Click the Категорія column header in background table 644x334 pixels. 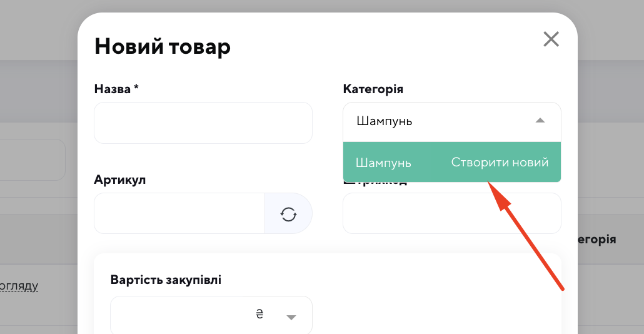point(597,239)
